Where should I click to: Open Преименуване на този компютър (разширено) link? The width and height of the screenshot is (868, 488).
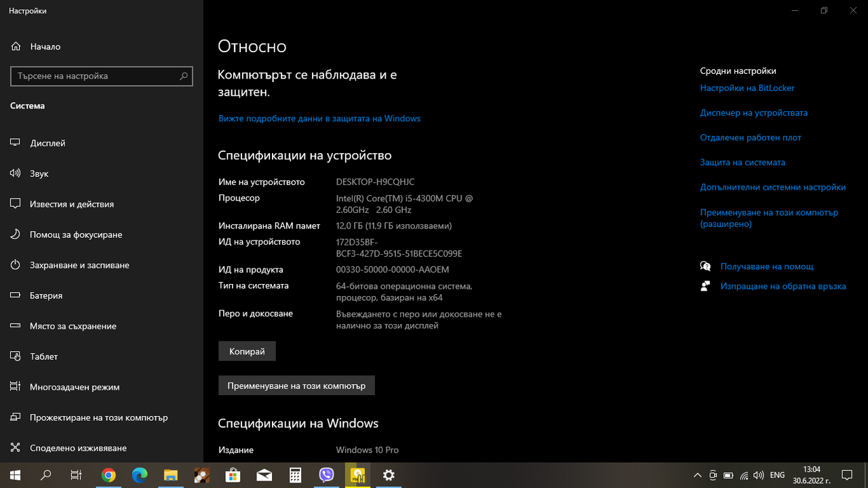pos(769,218)
